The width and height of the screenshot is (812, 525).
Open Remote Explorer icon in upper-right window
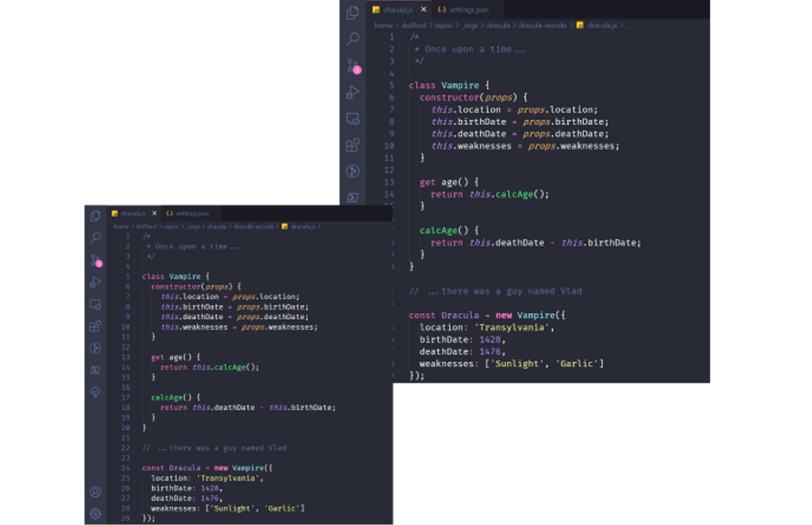click(353, 119)
